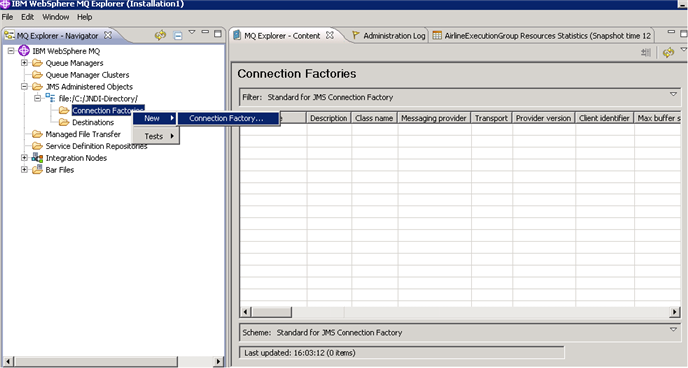Sort by the Client identifier column header
The height and width of the screenshot is (368, 688).
pos(604,118)
